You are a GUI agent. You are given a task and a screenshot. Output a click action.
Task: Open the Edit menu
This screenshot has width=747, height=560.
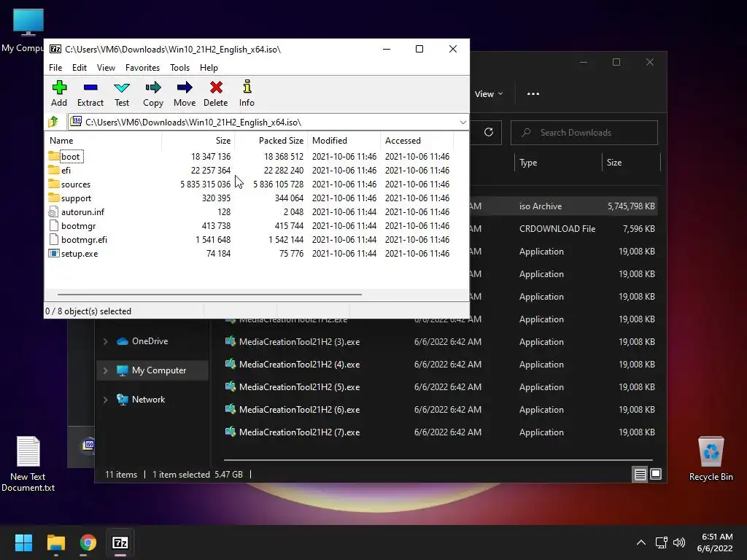click(x=79, y=68)
